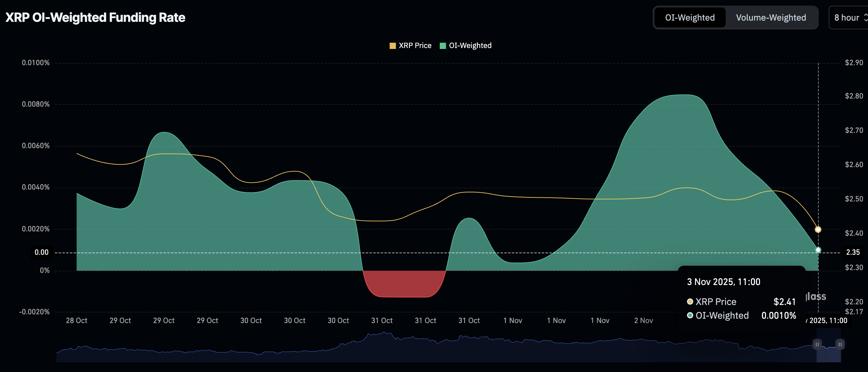Click the right range slider handle
868x372 pixels.
840,344
